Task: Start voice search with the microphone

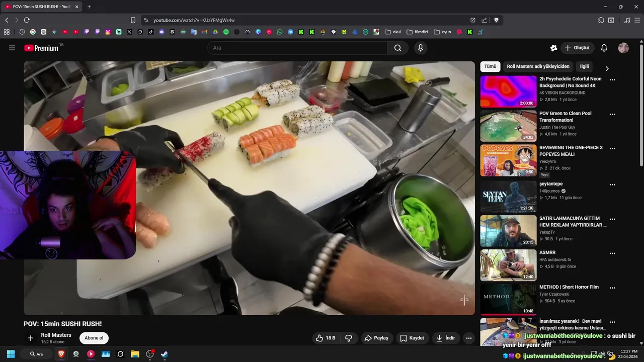Action: [x=421, y=48]
